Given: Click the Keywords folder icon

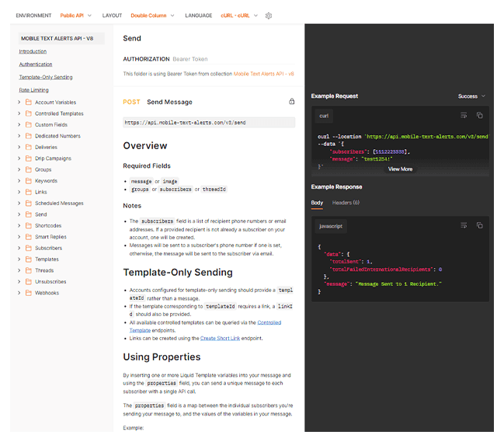Looking at the screenshot, I should (29, 181).
